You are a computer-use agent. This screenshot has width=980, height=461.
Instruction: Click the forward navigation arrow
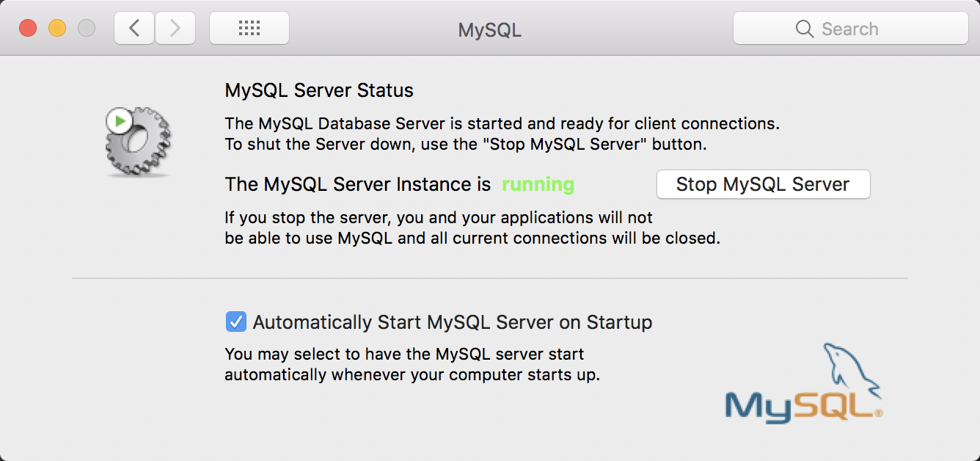point(175,28)
